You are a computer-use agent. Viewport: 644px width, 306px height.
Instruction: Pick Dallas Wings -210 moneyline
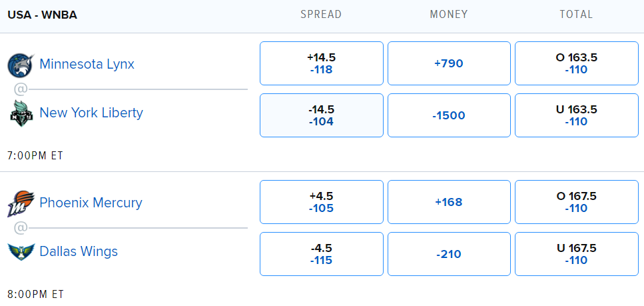pyautogui.click(x=449, y=254)
